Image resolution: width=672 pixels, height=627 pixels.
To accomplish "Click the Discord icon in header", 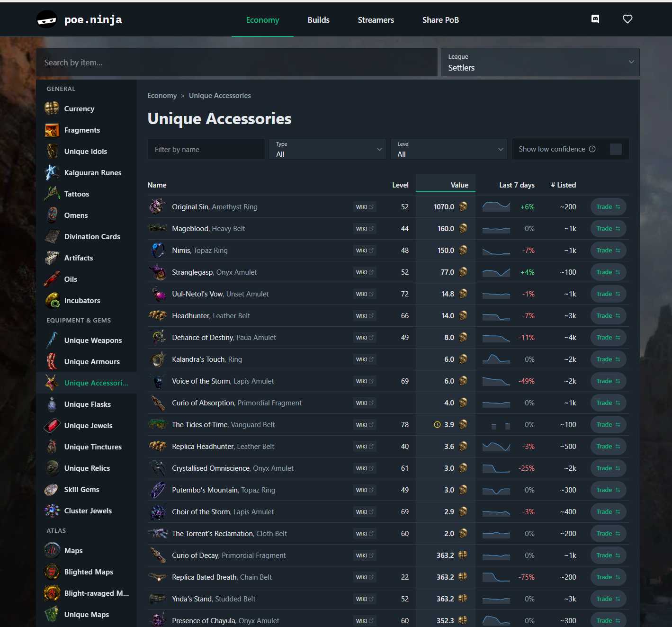I will pyautogui.click(x=595, y=19).
